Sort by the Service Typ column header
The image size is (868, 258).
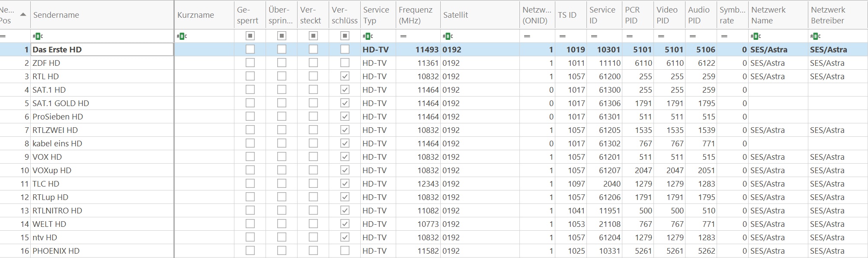coord(378,15)
